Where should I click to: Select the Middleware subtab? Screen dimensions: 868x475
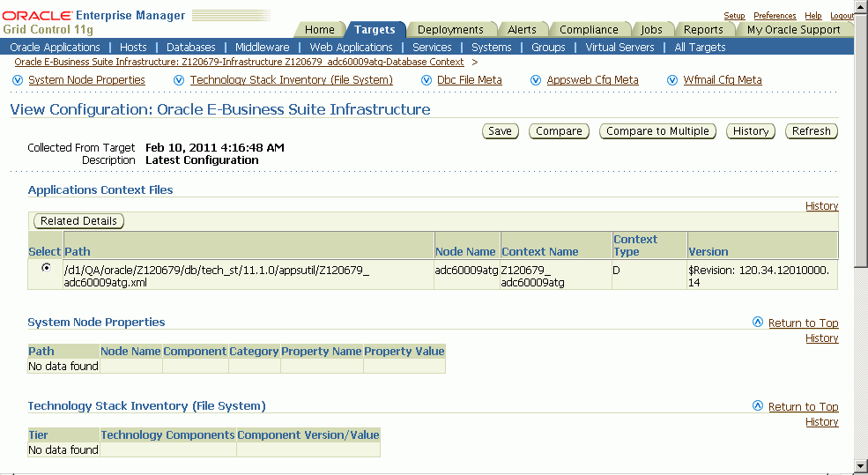click(x=263, y=47)
